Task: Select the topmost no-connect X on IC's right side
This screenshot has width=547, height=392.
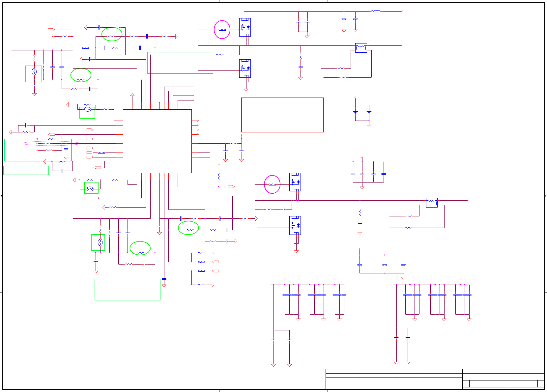Action: [x=198, y=121]
